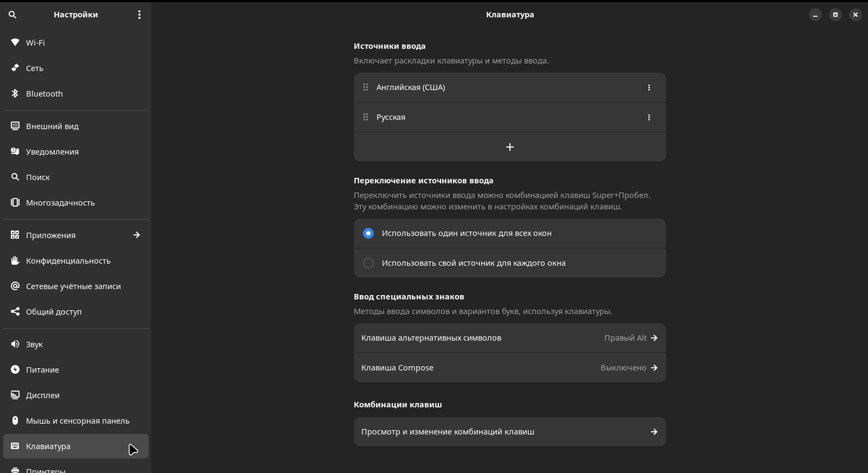Select 'Использовать один источник для всех окон'
The image size is (868, 473).
pyautogui.click(x=368, y=234)
